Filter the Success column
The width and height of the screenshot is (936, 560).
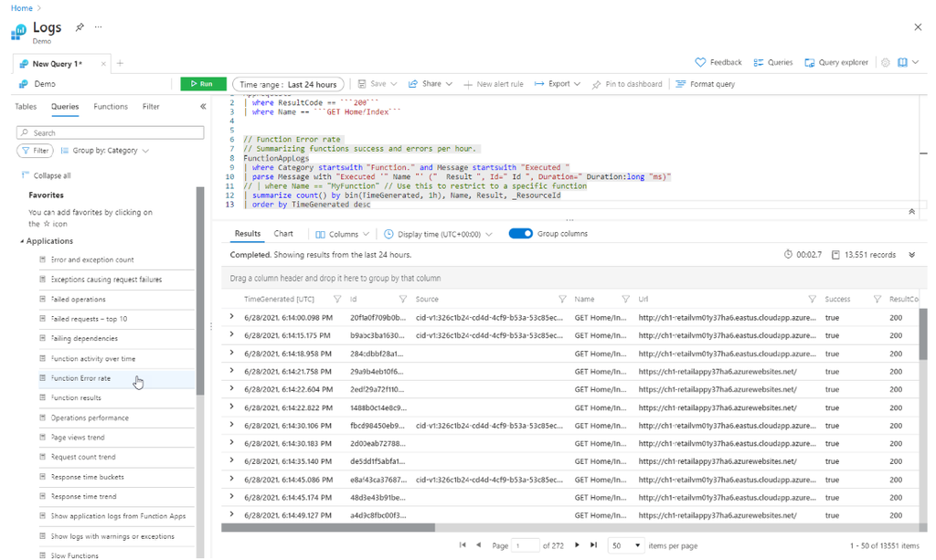coord(877,299)
